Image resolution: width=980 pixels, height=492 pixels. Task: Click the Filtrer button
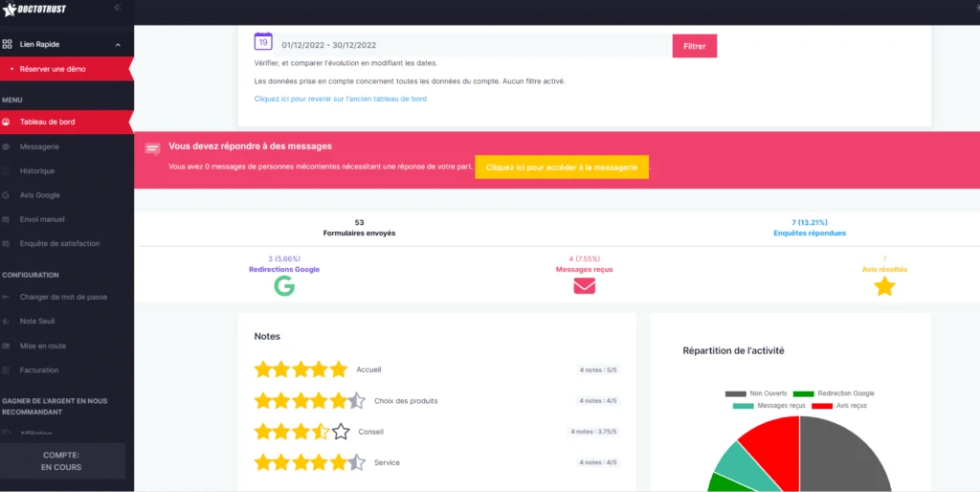point(695,46)
